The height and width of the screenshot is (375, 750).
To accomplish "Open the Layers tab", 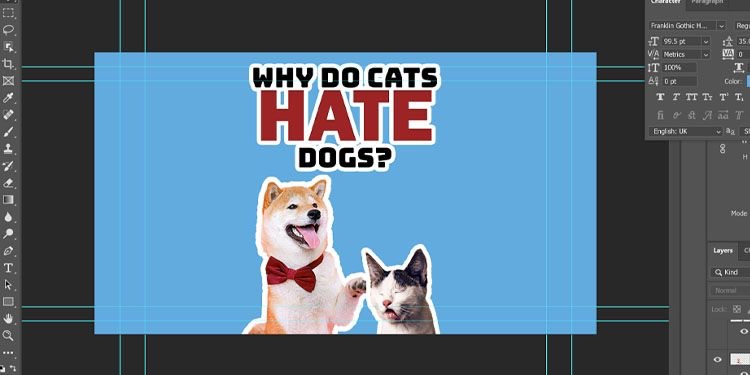I will point(723,251).
